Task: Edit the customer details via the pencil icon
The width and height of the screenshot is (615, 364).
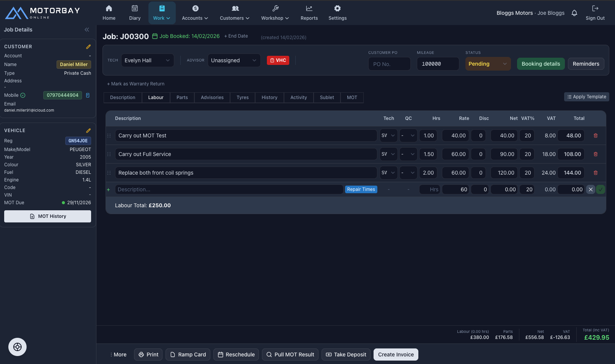Action: pyautogui.click(x=88, y=47)
